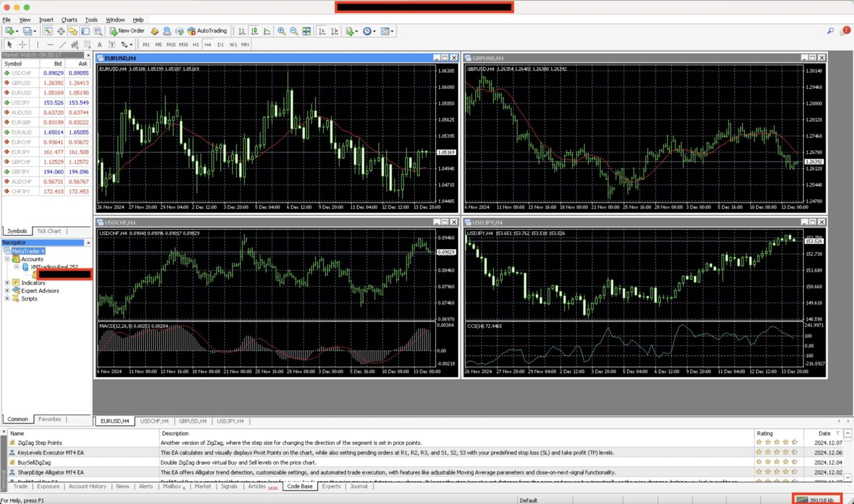This screenshot has height=504, width=854.
Task: Open the Periodicity clock dropdown arrow
Action: coord(374,32)
